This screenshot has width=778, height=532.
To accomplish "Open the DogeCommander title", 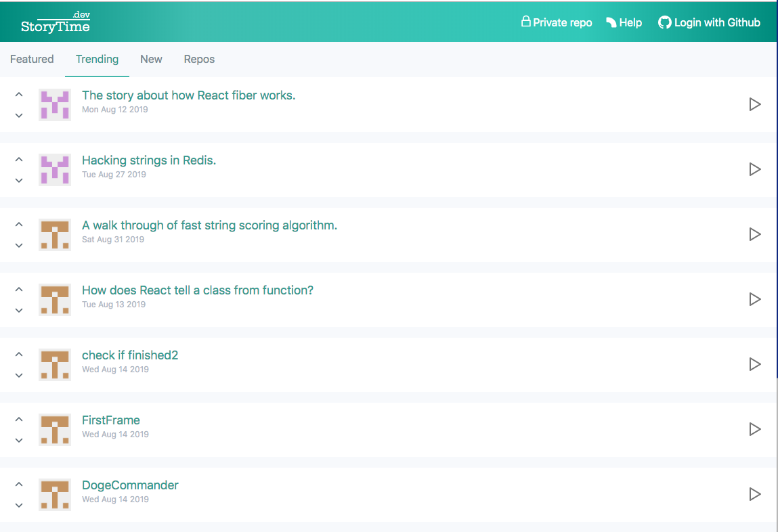I will (x=130, y=485).
